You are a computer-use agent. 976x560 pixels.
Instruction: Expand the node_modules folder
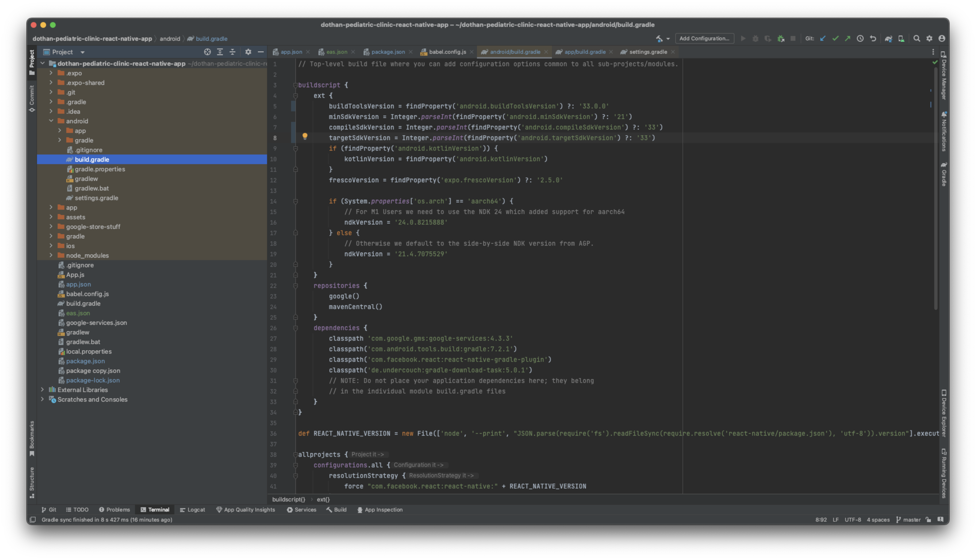tap(51, 255)
